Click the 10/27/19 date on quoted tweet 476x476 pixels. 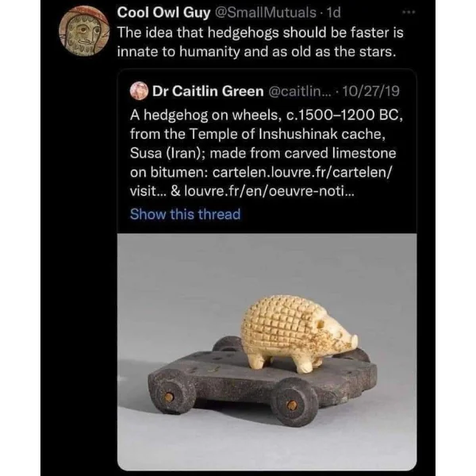[370, 91]
